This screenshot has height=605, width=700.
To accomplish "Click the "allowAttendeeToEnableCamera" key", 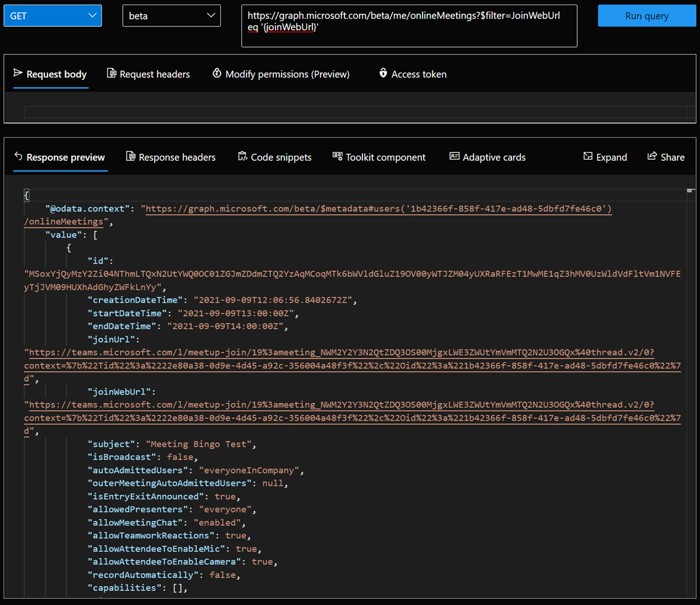I will pos(164,562).
